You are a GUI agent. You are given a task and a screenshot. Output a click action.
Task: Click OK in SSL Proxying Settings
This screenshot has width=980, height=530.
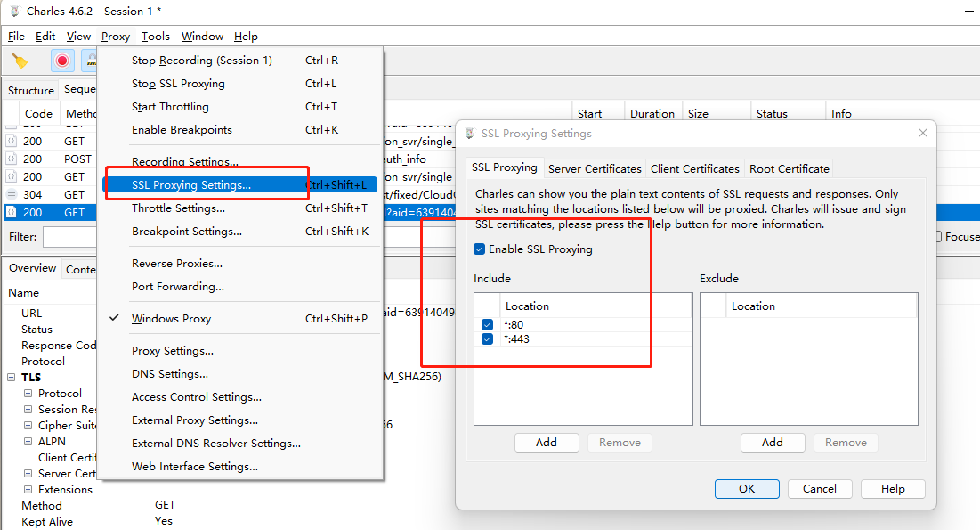coord(747,489)
